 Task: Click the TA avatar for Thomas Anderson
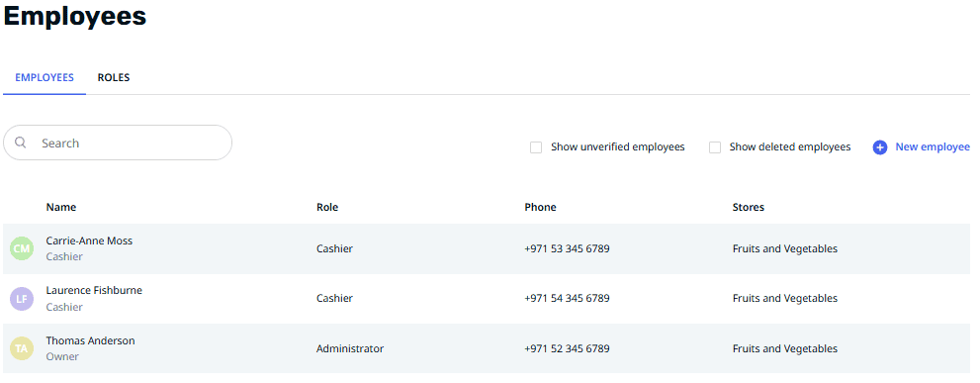(21, 348)
